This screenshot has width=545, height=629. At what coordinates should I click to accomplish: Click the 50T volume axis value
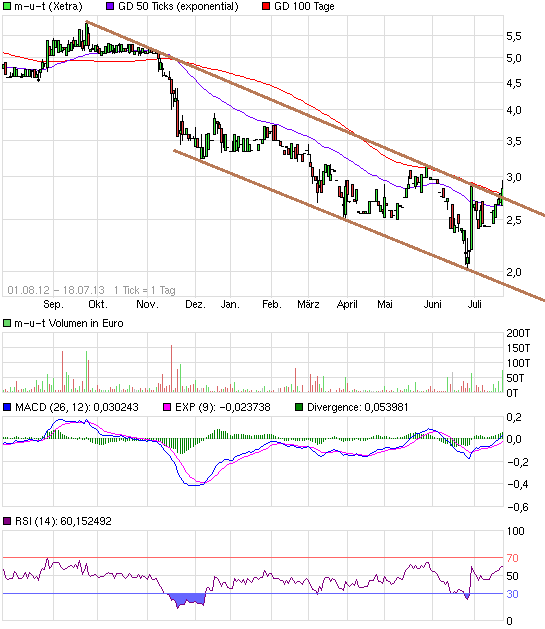click(x=515, y=378)
